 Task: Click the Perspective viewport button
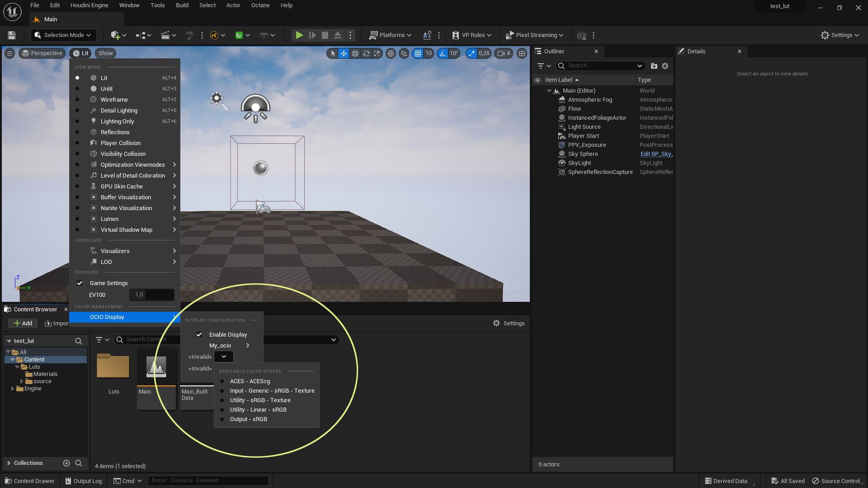click(42, 53)
